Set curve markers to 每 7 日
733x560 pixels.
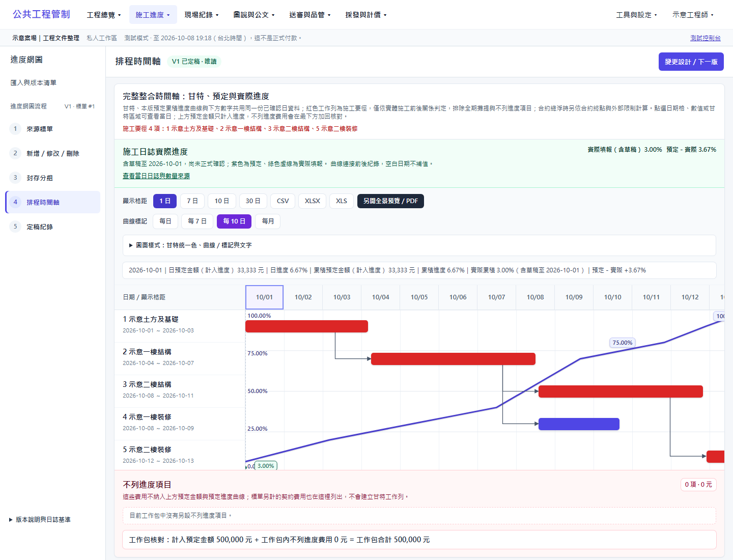coord(198,221)
